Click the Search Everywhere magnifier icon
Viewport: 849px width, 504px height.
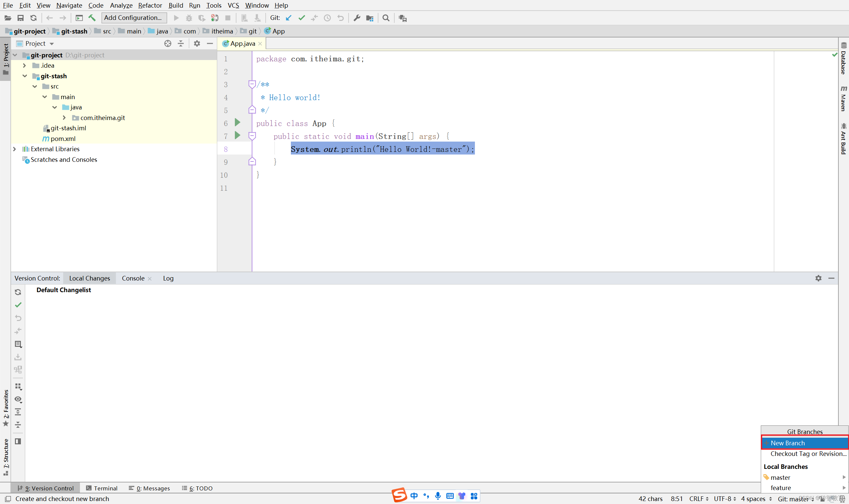point(386,18)
